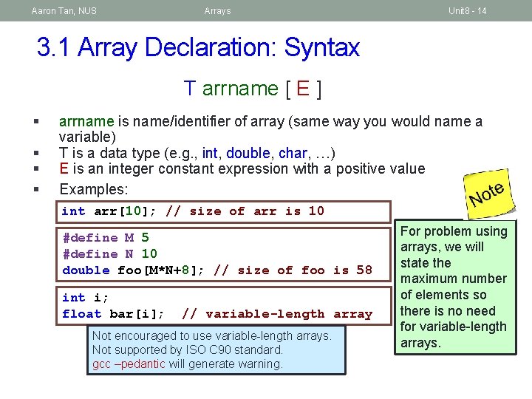The height and width of the screenshot is (399, 532).
Task: Click the word "char" in the data type bullet
Action: (293, 153)
